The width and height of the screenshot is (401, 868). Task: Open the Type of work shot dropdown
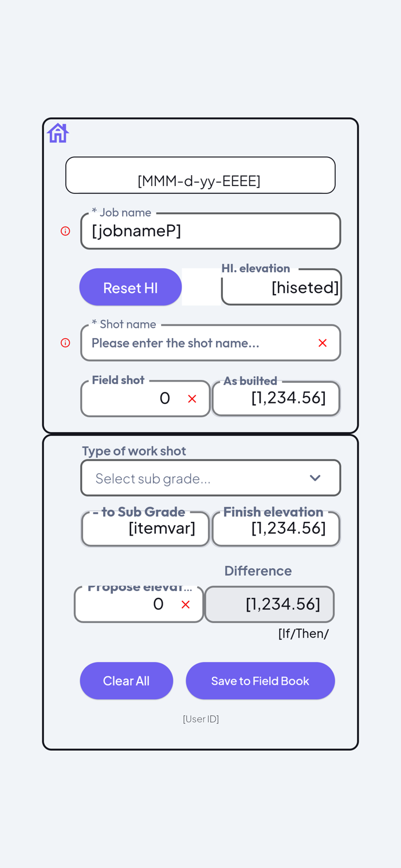[200, 478]
